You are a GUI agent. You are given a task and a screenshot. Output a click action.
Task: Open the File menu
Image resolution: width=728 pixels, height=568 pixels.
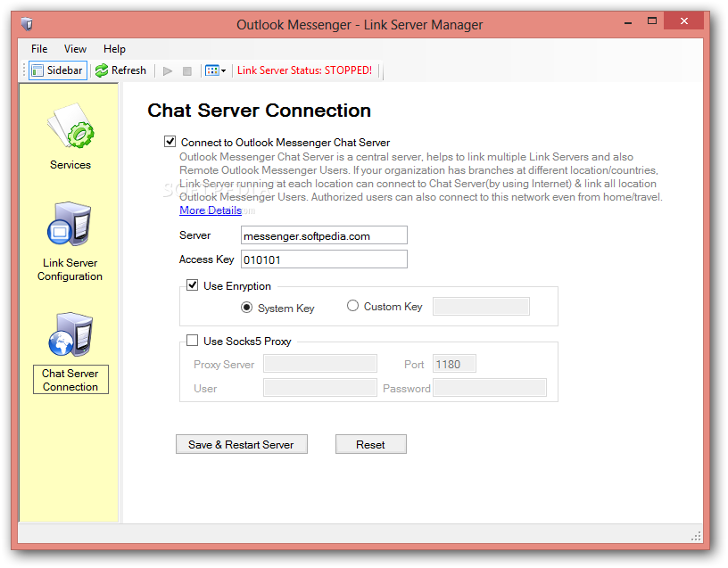click(39, 49)
